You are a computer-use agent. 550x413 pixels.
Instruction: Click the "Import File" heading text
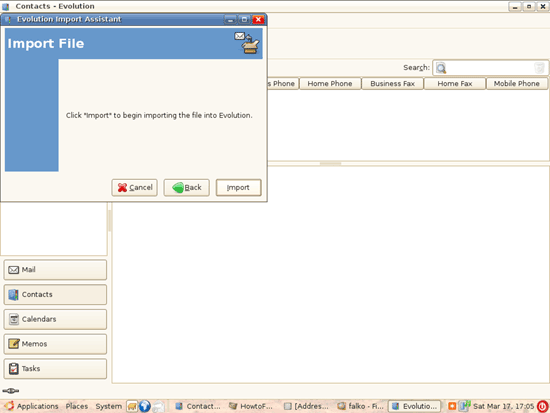46,44
